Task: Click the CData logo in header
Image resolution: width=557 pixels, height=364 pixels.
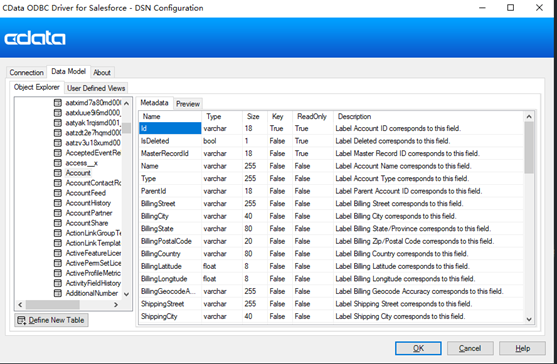Action: click(35, 38)
